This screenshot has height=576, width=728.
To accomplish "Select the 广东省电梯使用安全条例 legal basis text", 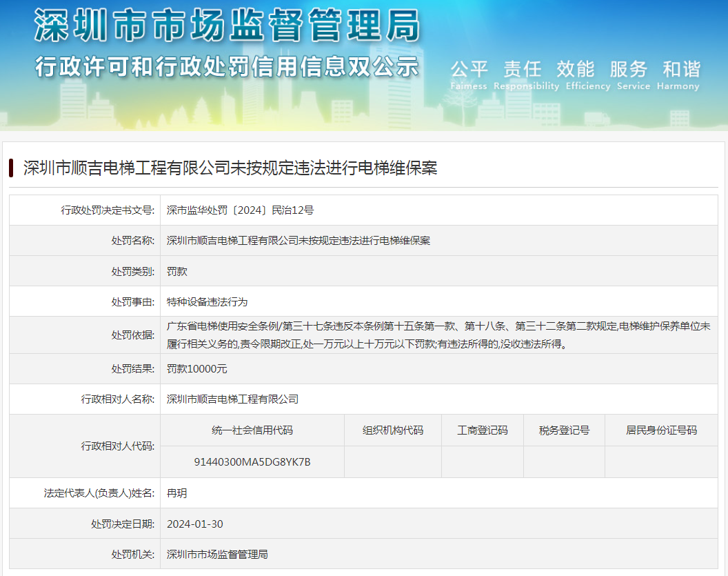I will pos(438,335).
